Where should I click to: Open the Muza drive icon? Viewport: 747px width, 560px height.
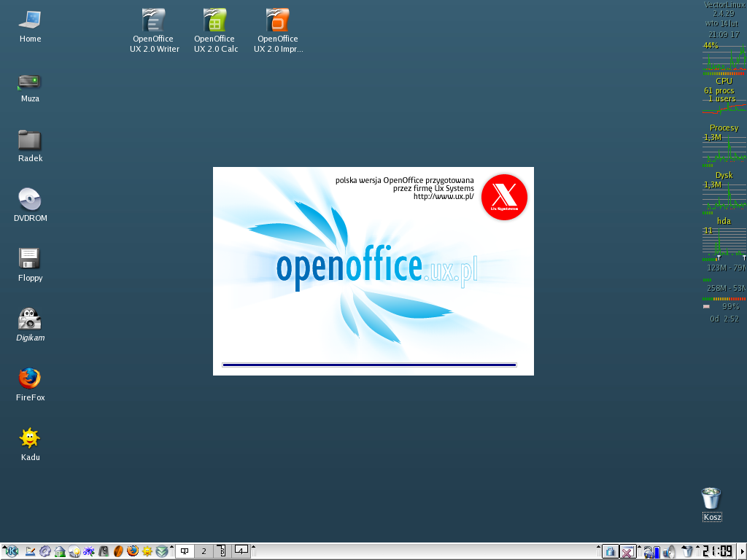pos(30,82)
